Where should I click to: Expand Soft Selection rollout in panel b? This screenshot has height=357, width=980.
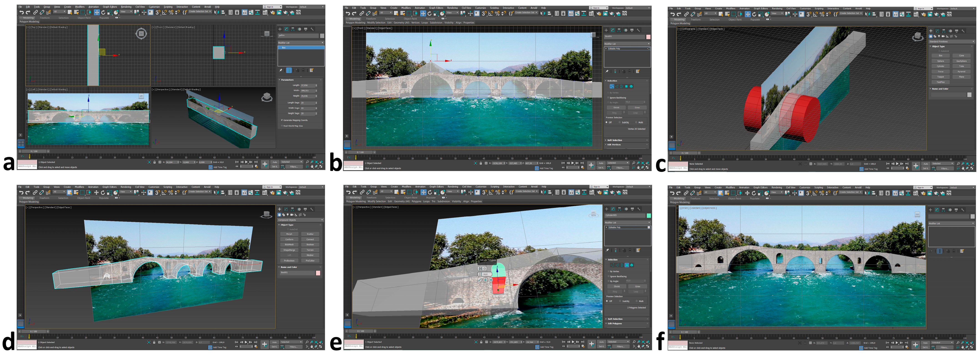click(x=614, y=140)
